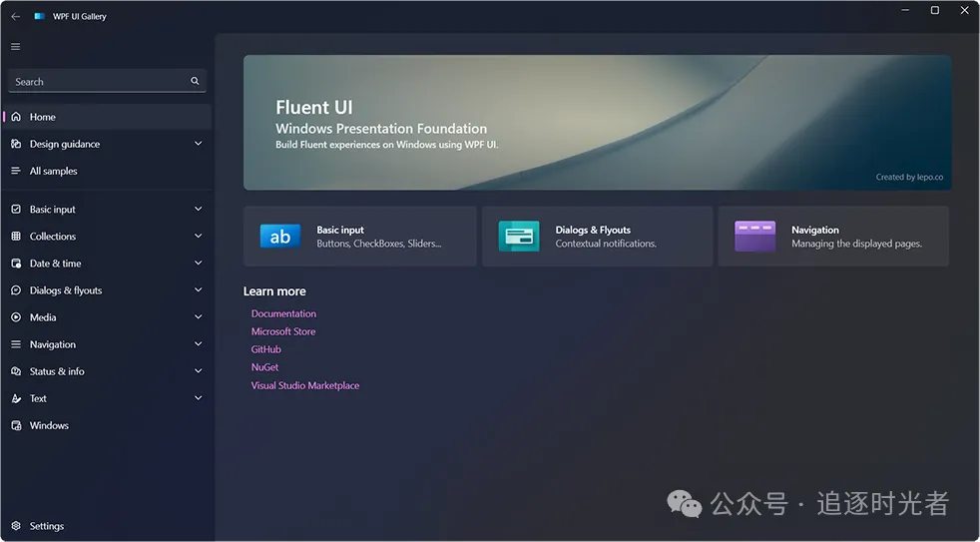
Task: Open the Basic input card title
Action: click(340, 230)
